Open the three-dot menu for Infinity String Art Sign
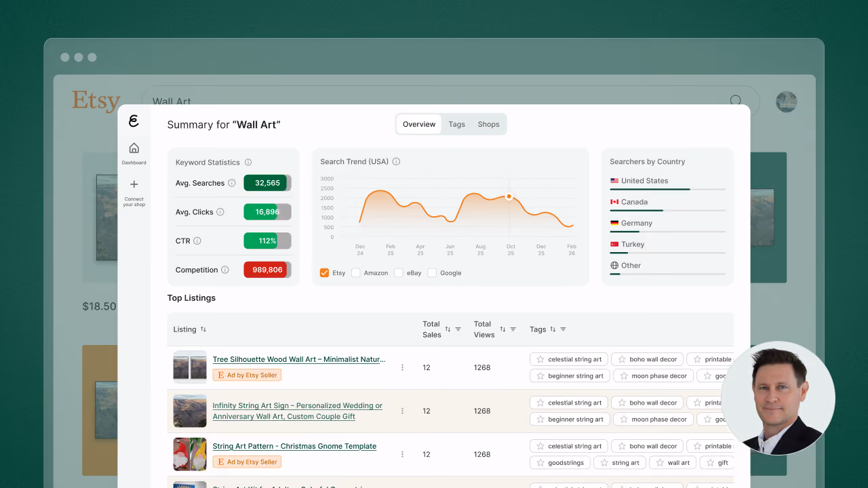Screen dimensions: 868x488 [402, 411]
